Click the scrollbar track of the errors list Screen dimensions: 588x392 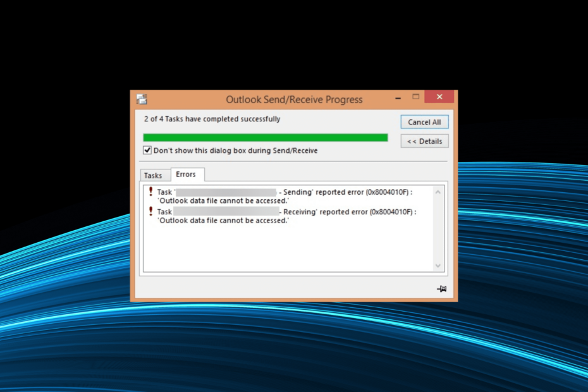438,228
